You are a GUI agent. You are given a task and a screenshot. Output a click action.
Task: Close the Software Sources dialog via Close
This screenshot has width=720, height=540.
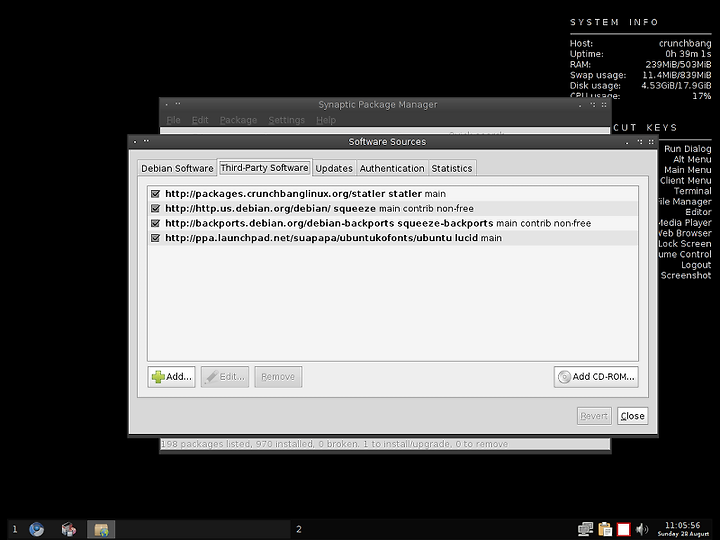pos(632,416)
